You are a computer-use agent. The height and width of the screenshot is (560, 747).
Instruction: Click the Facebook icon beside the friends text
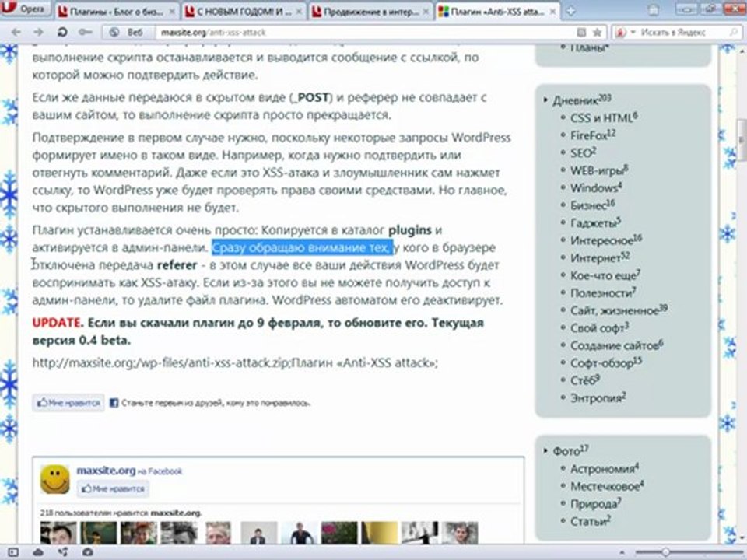[x=114, y=403]
